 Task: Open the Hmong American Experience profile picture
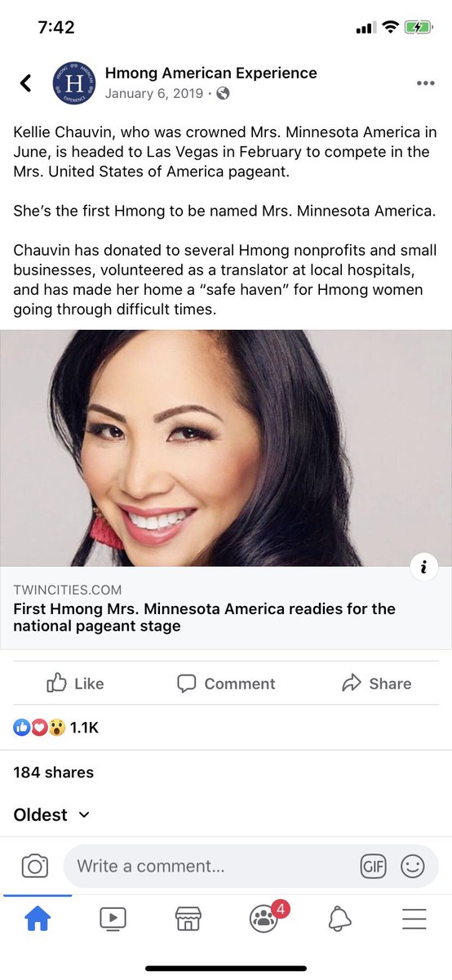pos(73,82)
